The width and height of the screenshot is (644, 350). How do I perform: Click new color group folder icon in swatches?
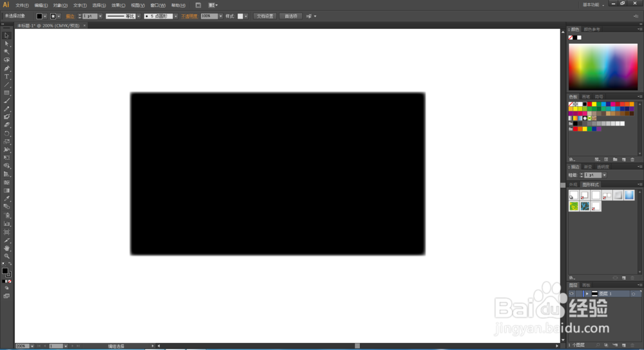click(615, 160)
